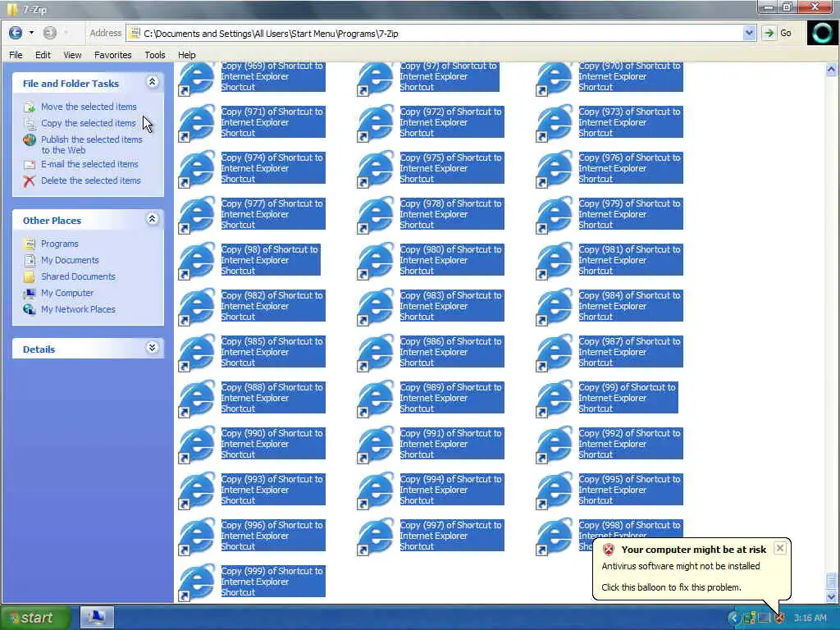Click the Forward navigation arrow
This screenshot has height=630, width=840.
point(50,33)
